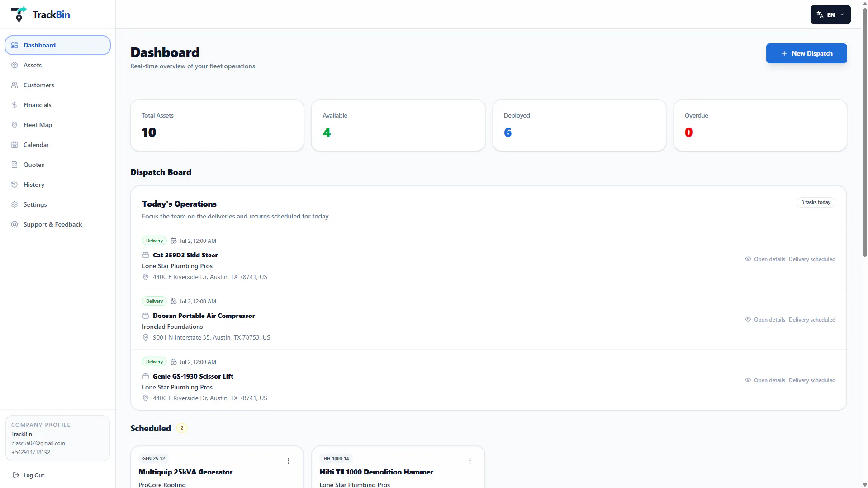Expand the EN language dropdown

(830, 14)
